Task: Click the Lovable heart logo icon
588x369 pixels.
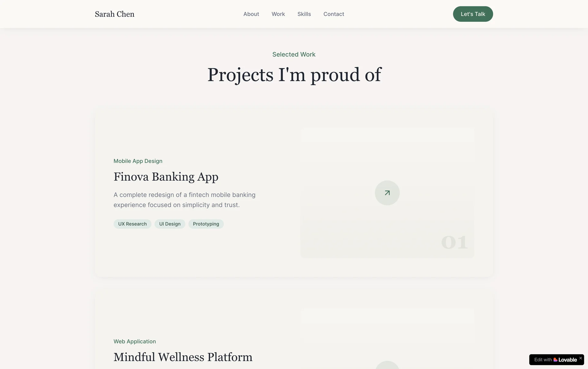Action: [x=555, y=360]
